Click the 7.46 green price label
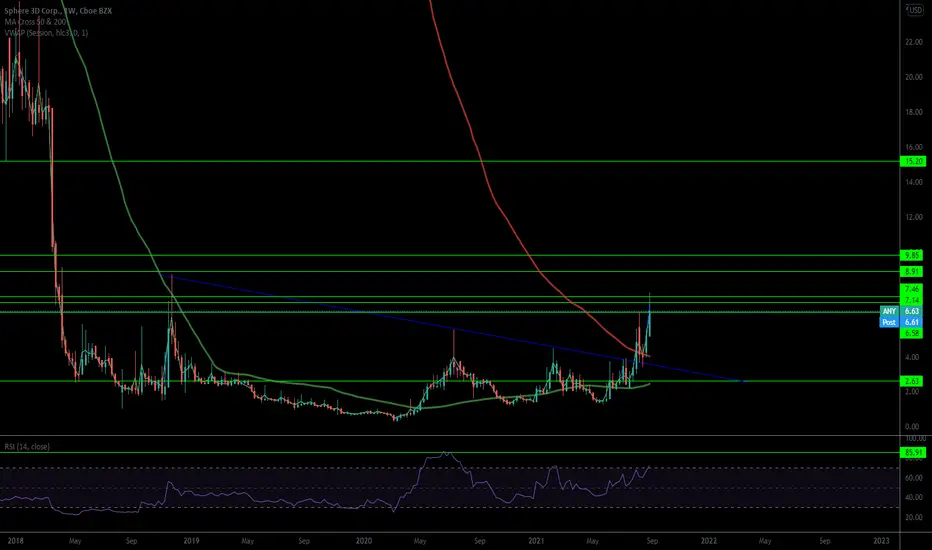This screenshot has width=932, height=550. click(912, 290)
